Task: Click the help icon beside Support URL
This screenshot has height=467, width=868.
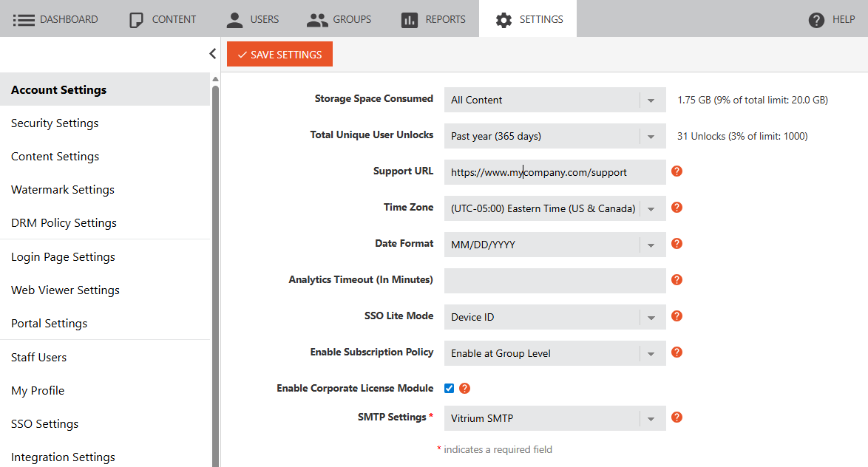Action: pos(677,170)
